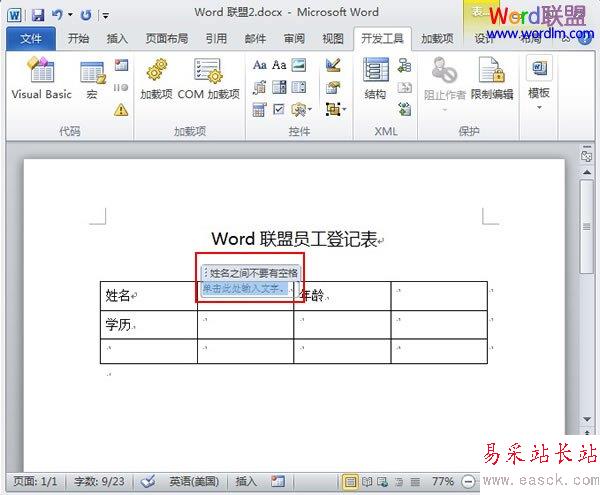Screen dimensions: 600x495
Task: Open the 加载项 gear icon in ribbon
Action: pos(156,79)
